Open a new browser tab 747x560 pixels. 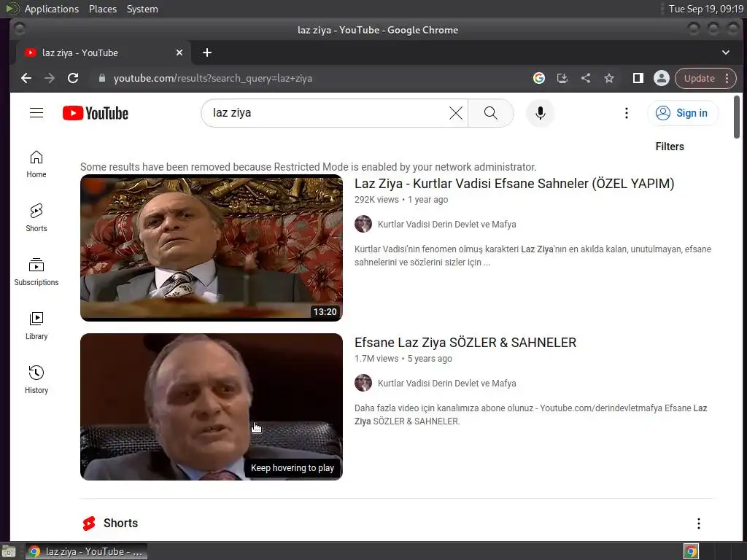pos(206,52)
